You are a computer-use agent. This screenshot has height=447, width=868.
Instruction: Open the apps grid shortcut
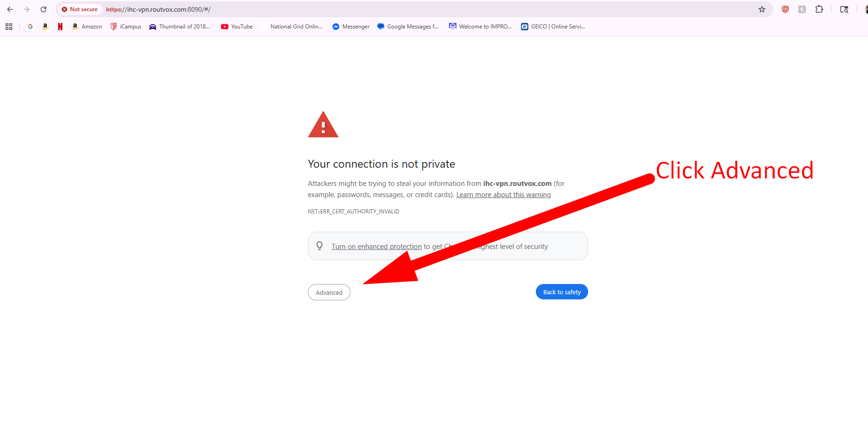tap(9, 27)
